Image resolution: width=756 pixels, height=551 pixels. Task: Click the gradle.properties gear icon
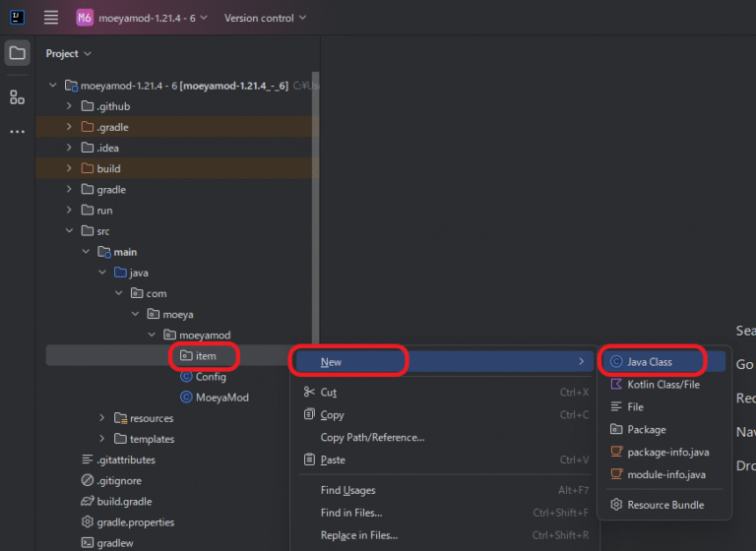pos(88,521)
